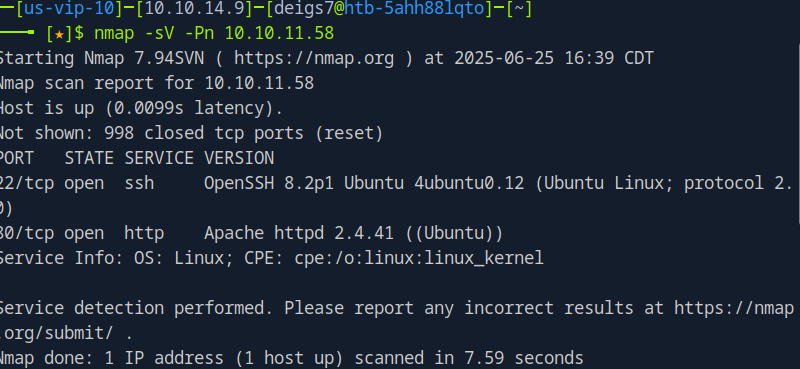Image resolution: width=800 pixels, height=369 pixels.
Task: Click the tilde home directory indicator
Action: (x=519, y=9)
